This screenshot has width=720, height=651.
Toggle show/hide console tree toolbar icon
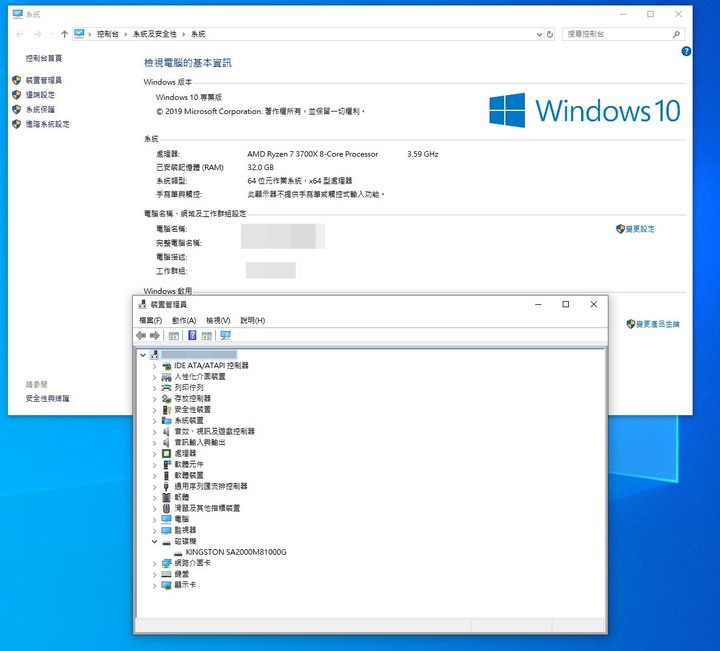pyautogui.click(x=174, y=336)
